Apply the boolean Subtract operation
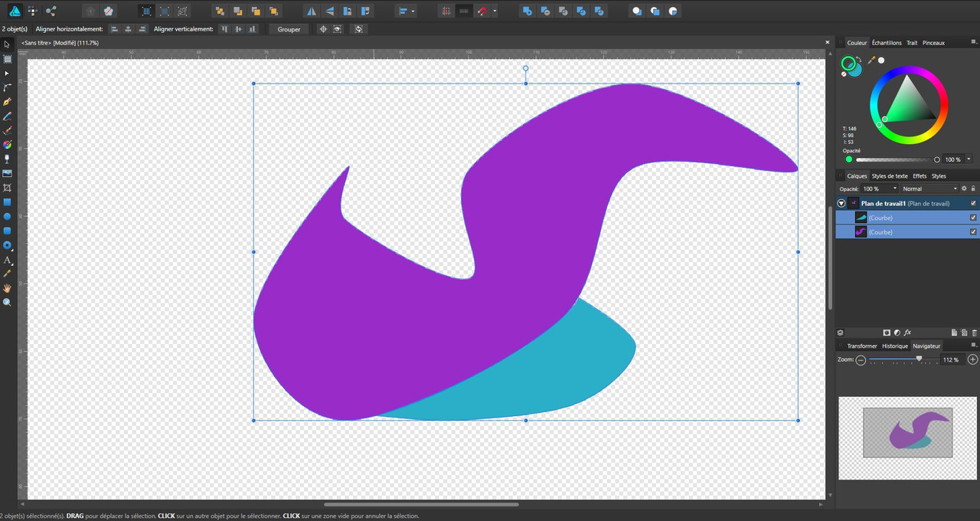Screen dimensions: 980x521 [x=544, y=11]
